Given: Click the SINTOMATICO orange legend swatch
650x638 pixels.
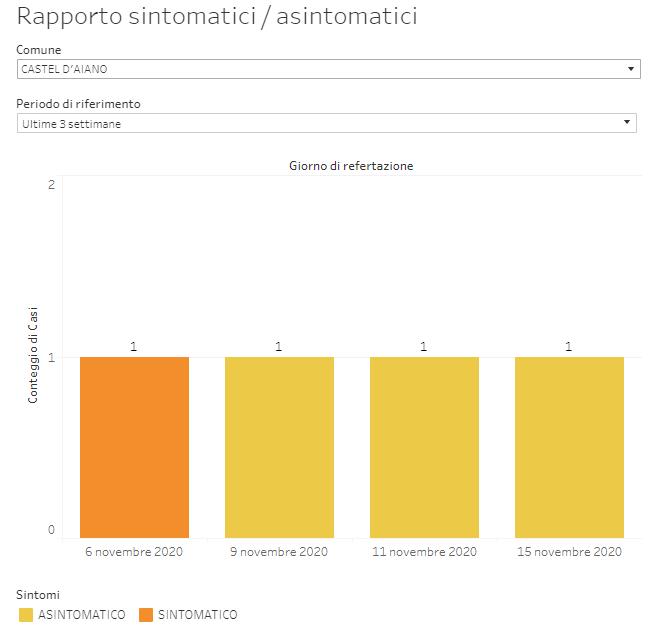Looking at the screenshot, I should click(146, 615).
